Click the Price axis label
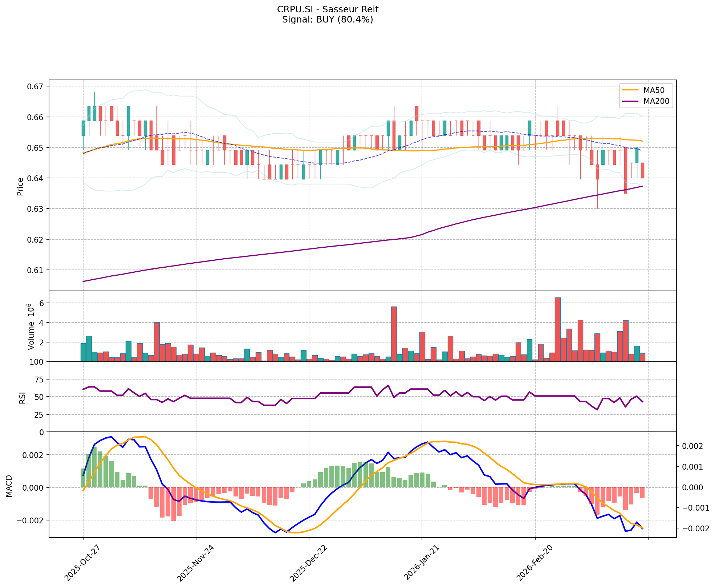715x588 pixels. (20, 186)
